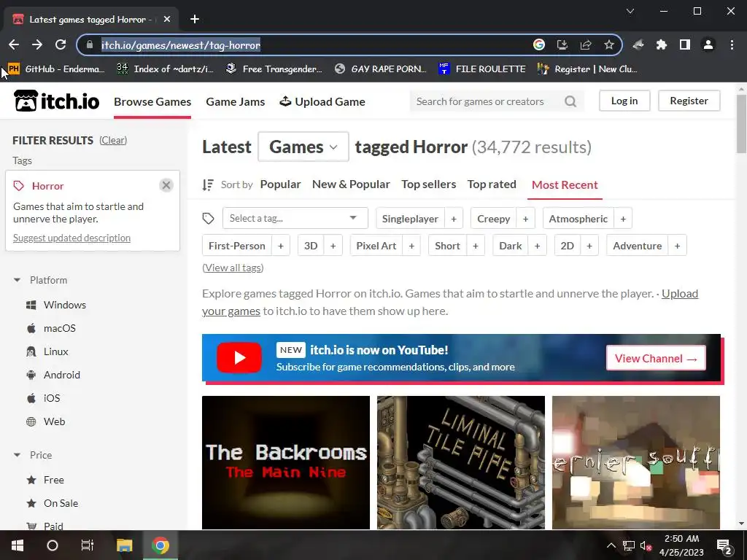The image size is (747, 560).
Task: Open Chrome profile avatar icon
Action: coord(708,44)
